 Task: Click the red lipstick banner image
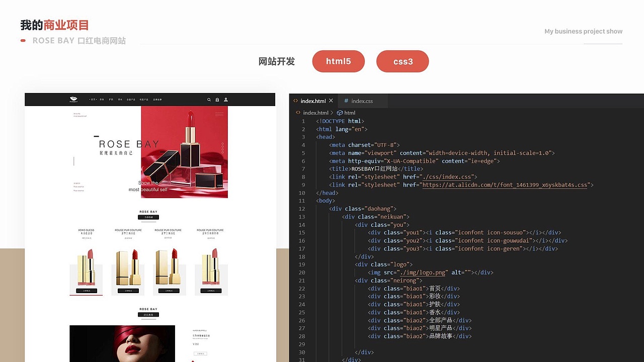(x=184, y=152)
